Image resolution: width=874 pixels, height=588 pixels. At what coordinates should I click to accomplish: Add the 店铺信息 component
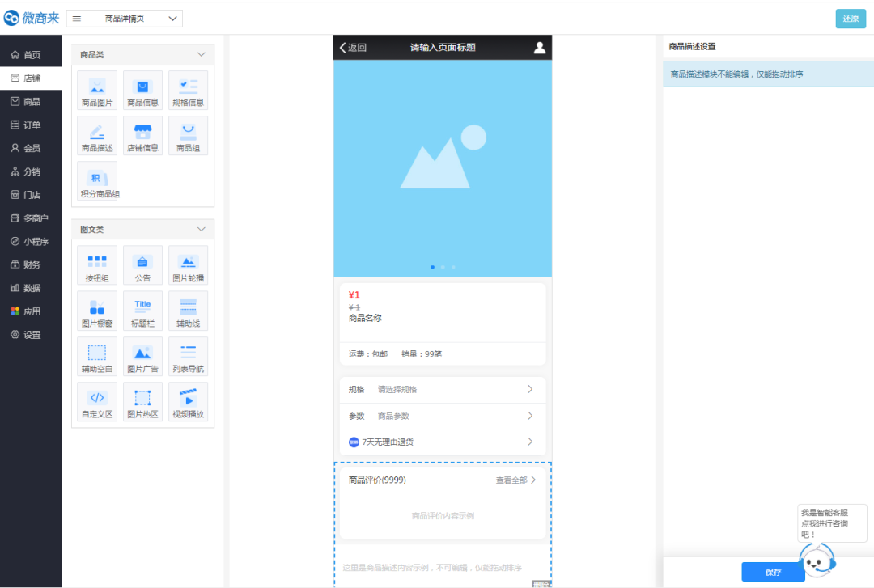[142, 135]
